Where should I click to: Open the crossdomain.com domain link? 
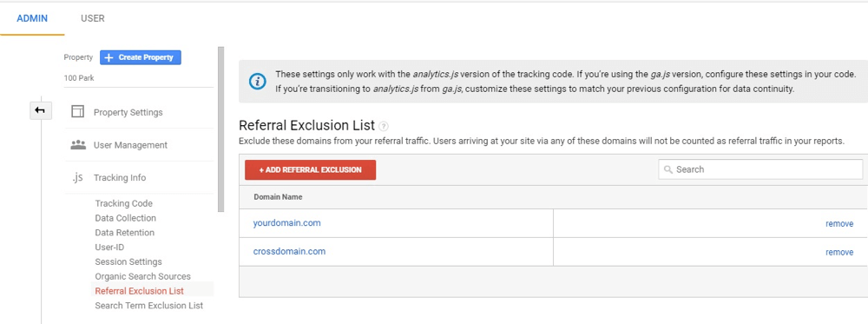(x=289, y=251)
